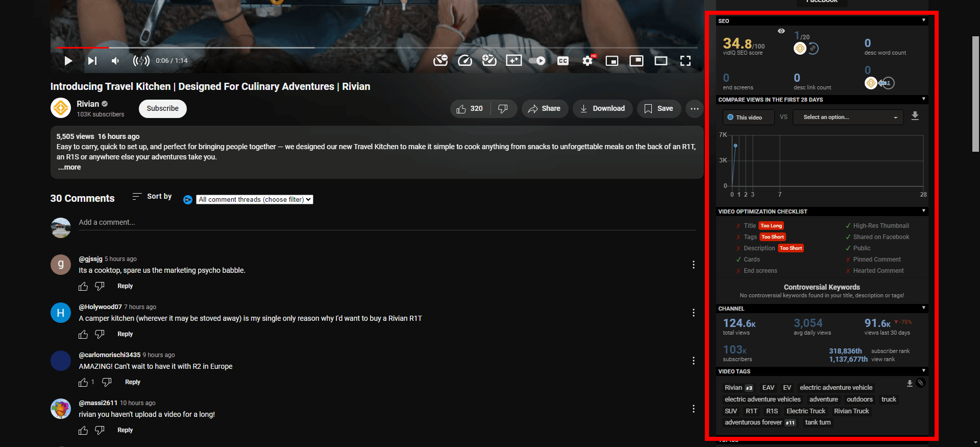Copy video tags with the clip icon

click(x=920, y=383)
